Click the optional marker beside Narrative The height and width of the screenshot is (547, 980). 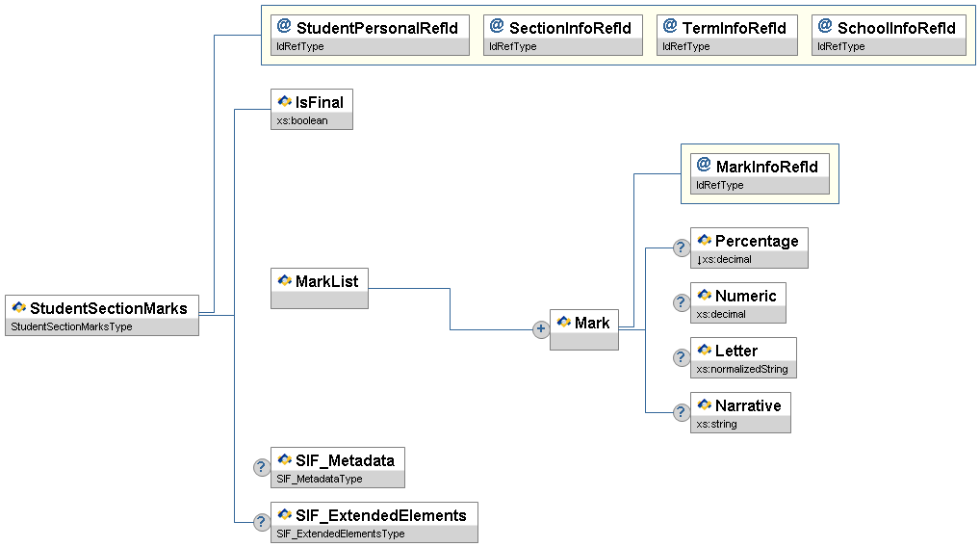point(682,412)
